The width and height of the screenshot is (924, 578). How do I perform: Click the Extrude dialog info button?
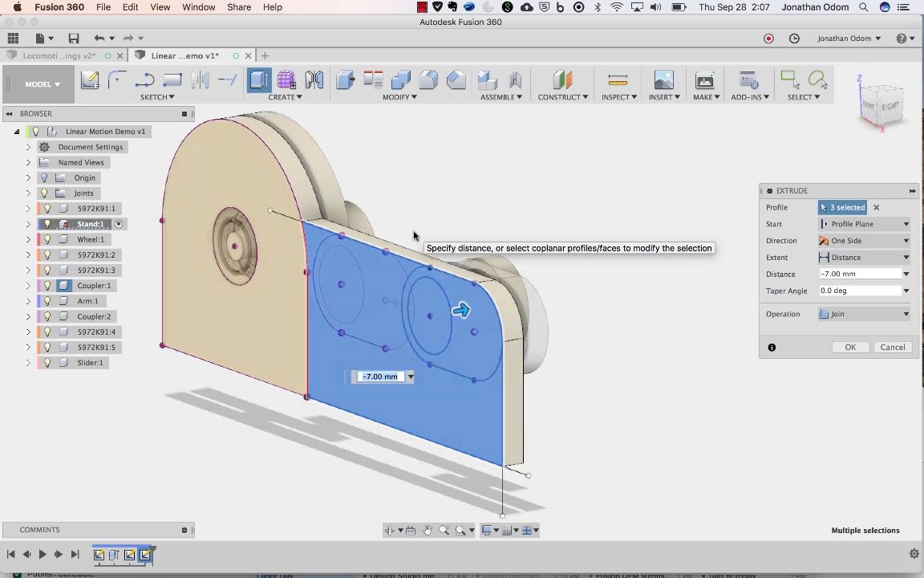772,348
